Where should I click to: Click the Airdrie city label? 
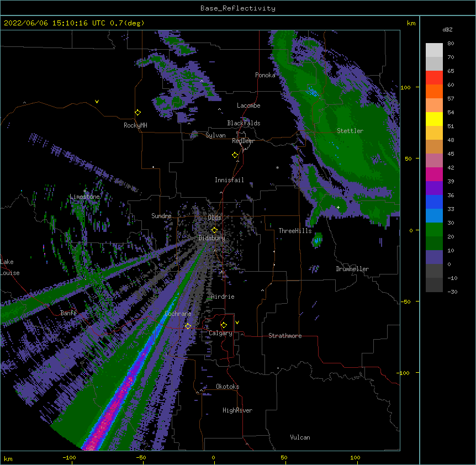tap(223, 297)
